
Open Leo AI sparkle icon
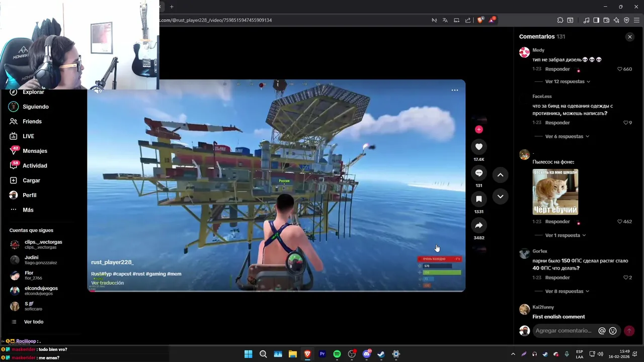616,20
